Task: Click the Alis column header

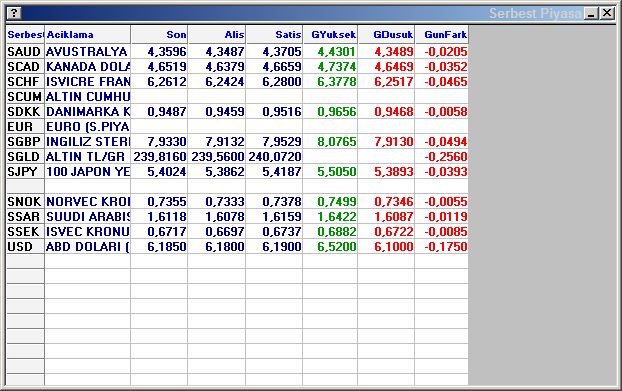Action: (217, 34)
